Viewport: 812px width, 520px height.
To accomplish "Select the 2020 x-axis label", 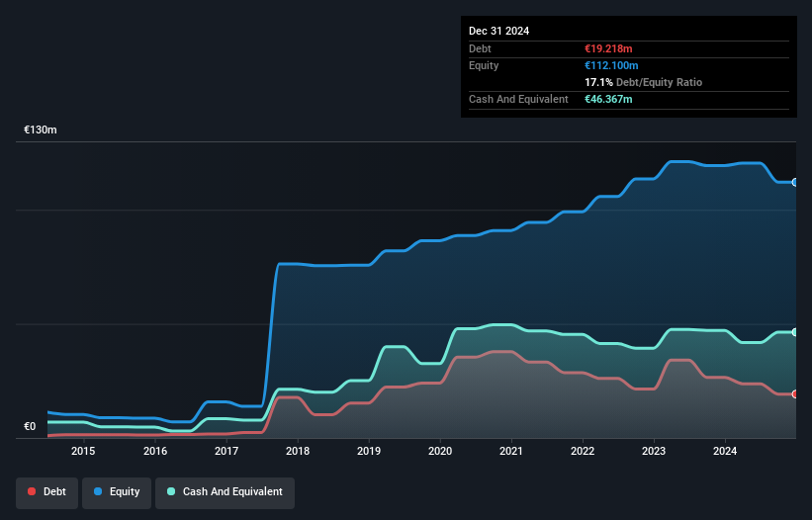I will coord(440,451).
